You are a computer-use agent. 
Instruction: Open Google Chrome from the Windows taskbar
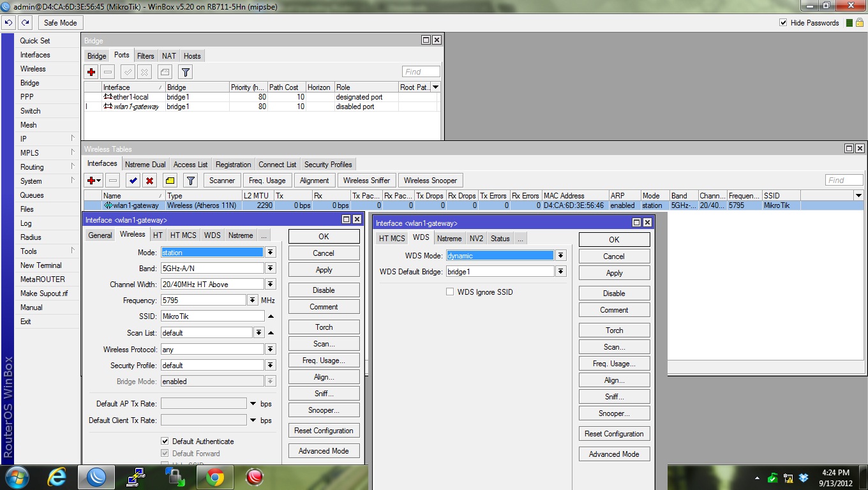[x=214, y=477]
